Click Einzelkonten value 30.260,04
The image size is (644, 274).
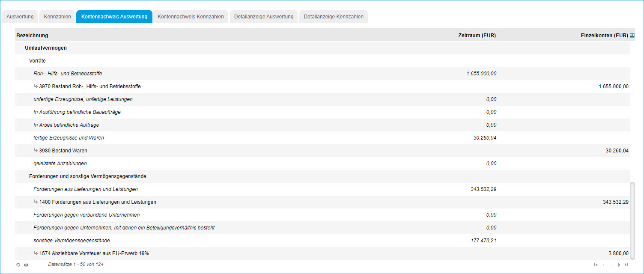pyautogui.click(x=617, y=151)
